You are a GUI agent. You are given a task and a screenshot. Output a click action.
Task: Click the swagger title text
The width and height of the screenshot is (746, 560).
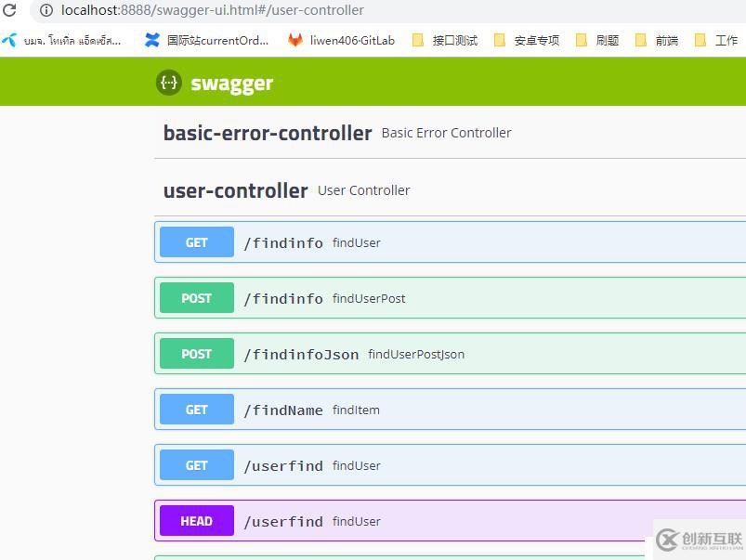[x=231, y=84]
